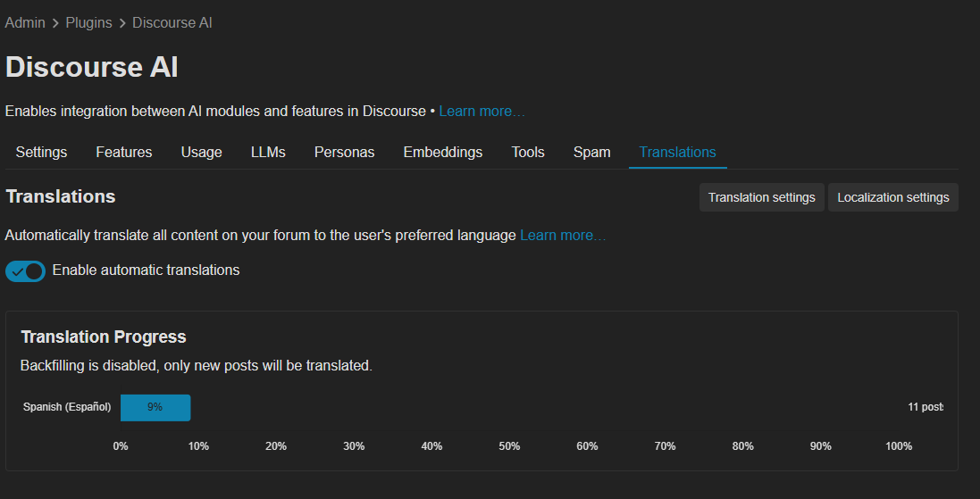Click the Translation settings button
Image resolution: width=980 pixels, height=499 pixels.
(761, 197)
